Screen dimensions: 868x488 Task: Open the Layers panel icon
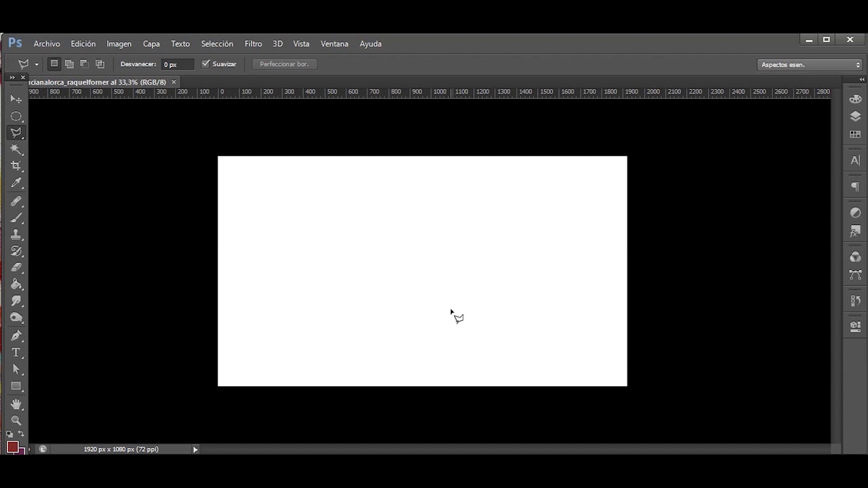click(x=855, y=117)
